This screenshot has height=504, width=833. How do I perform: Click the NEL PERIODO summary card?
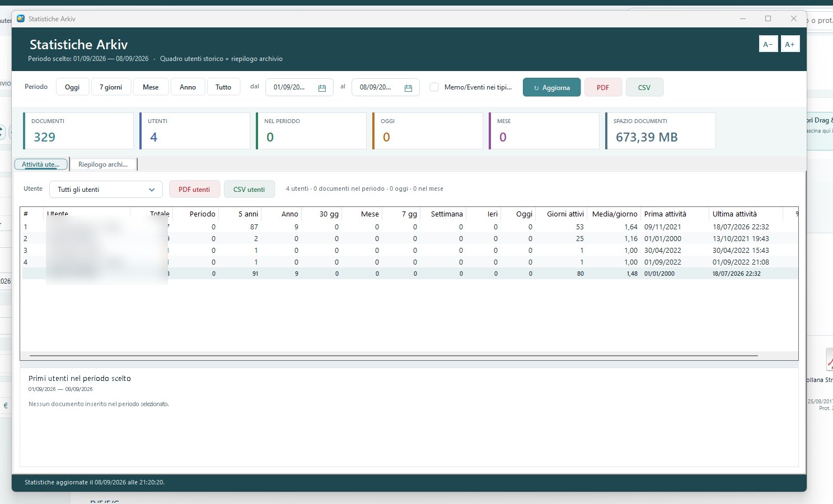(311, 131)
